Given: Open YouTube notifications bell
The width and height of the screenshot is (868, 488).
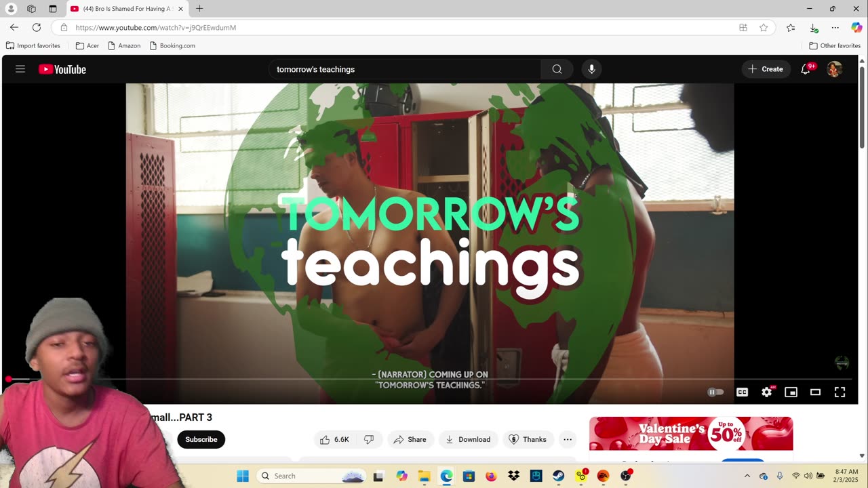Looking at the screenshot, I should pos(806,69).
